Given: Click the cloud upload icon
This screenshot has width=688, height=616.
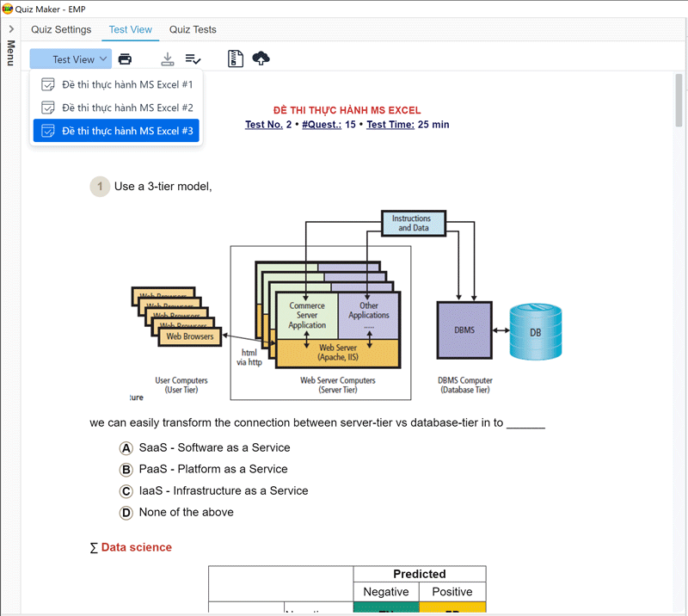Looking at the screenshot, I should 261,59.
